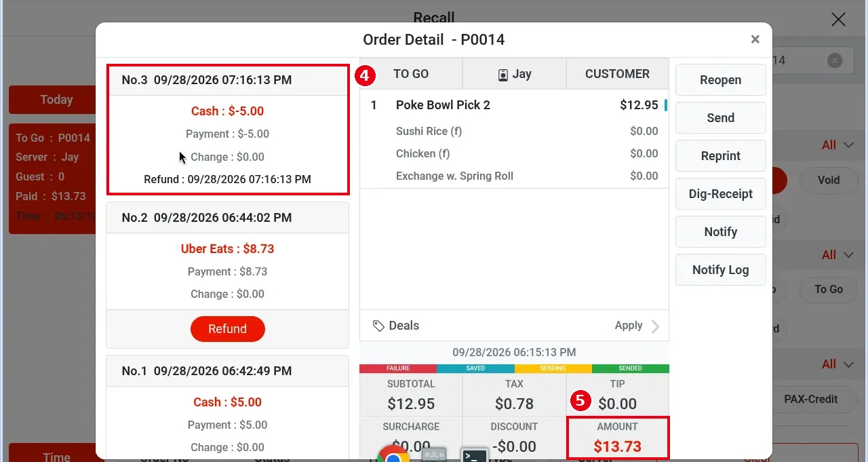Click the Cash : $-5.00 refund line

point(227,111)
